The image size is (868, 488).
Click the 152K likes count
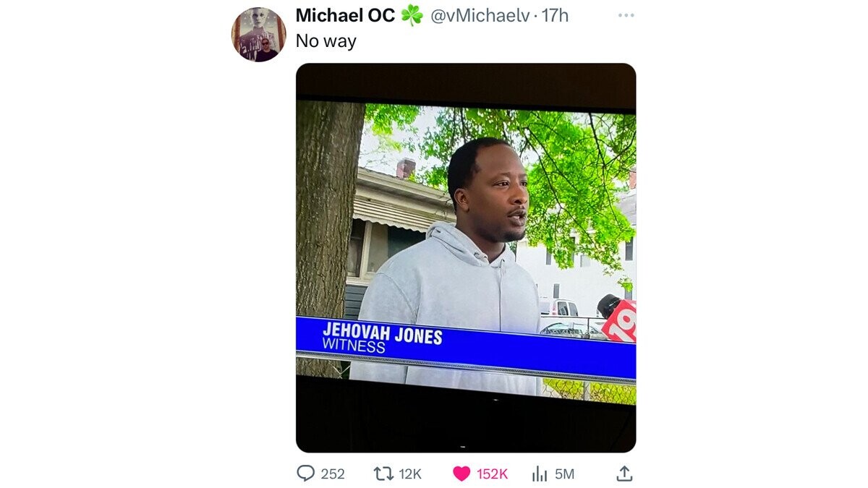(x=492, y=474)
